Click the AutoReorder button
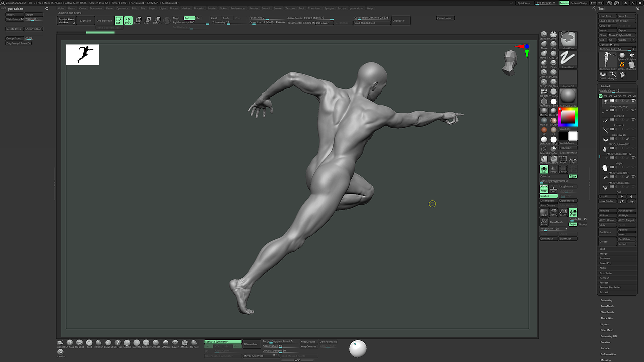Viewport: 644px width, 362px height. click(x=626, y=211)
